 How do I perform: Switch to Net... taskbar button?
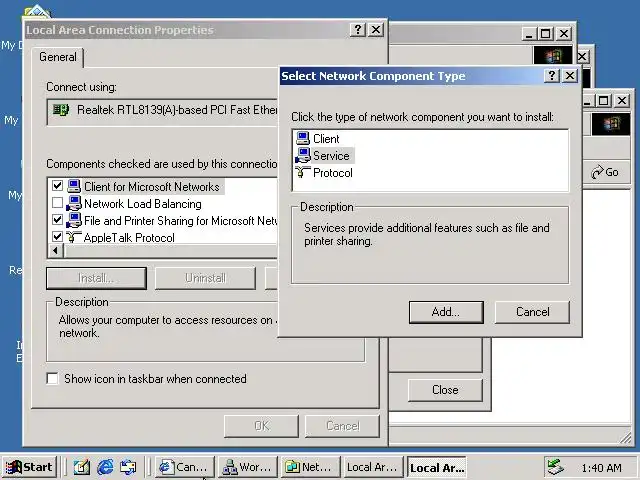[310, 467]
